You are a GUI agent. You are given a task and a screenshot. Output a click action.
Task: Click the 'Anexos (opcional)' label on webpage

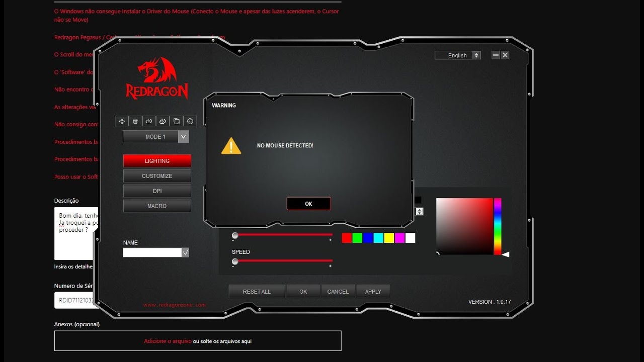(77, 324)
